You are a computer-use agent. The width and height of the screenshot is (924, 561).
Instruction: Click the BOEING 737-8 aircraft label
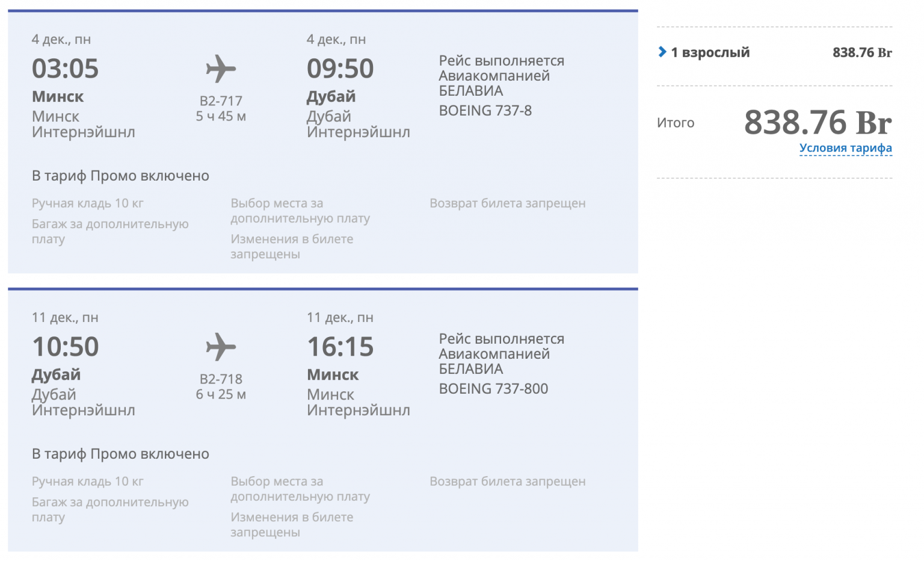(485, 111)
